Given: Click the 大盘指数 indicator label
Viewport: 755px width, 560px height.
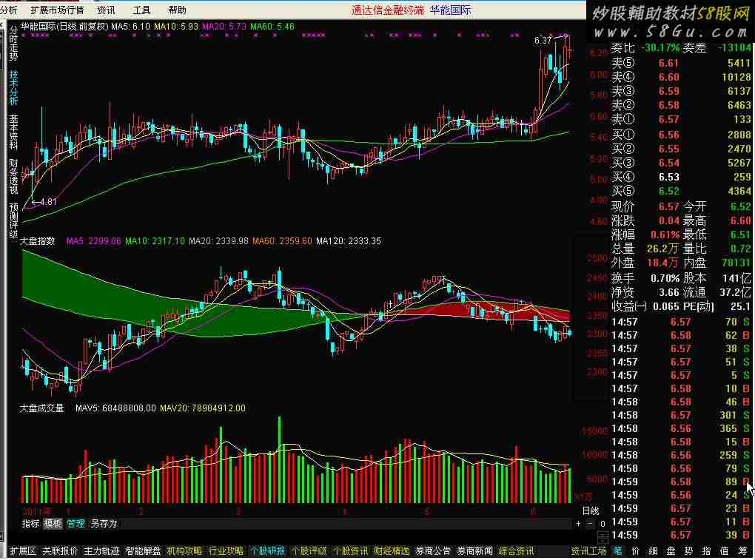Looking at the screenshot, I should (x=37, y=240).
